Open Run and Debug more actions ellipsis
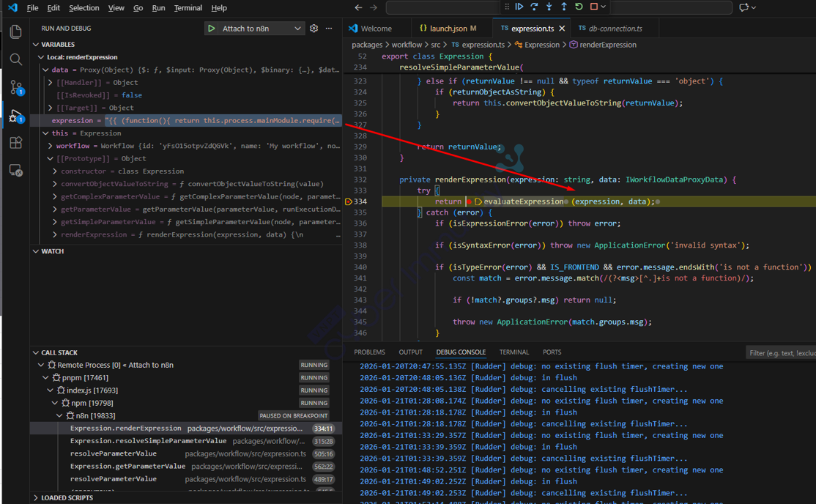This screenshot has height=504, width=816. click(329, 28)
